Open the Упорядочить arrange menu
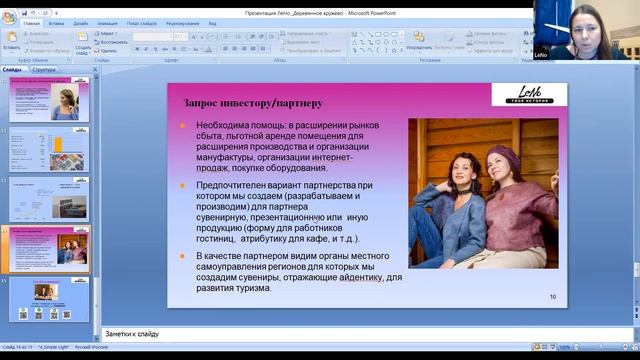 419,42
